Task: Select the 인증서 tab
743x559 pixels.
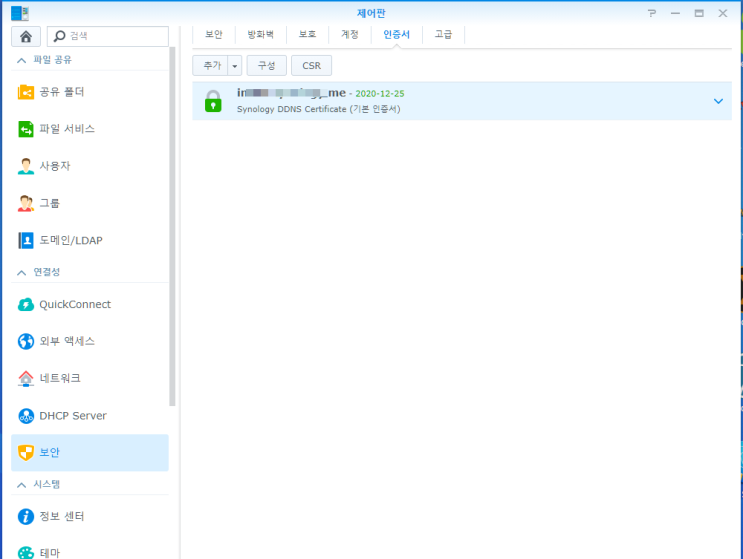Action: [397, 35]
